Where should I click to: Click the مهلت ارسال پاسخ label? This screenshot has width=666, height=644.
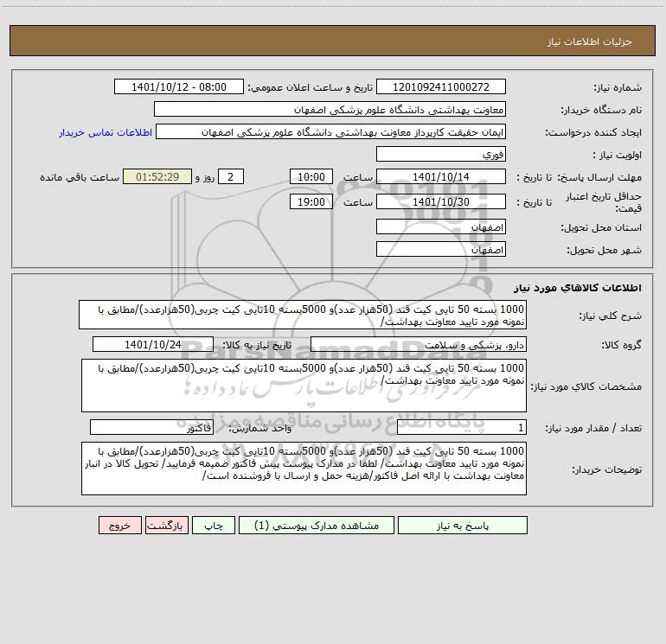click(600, 177)
